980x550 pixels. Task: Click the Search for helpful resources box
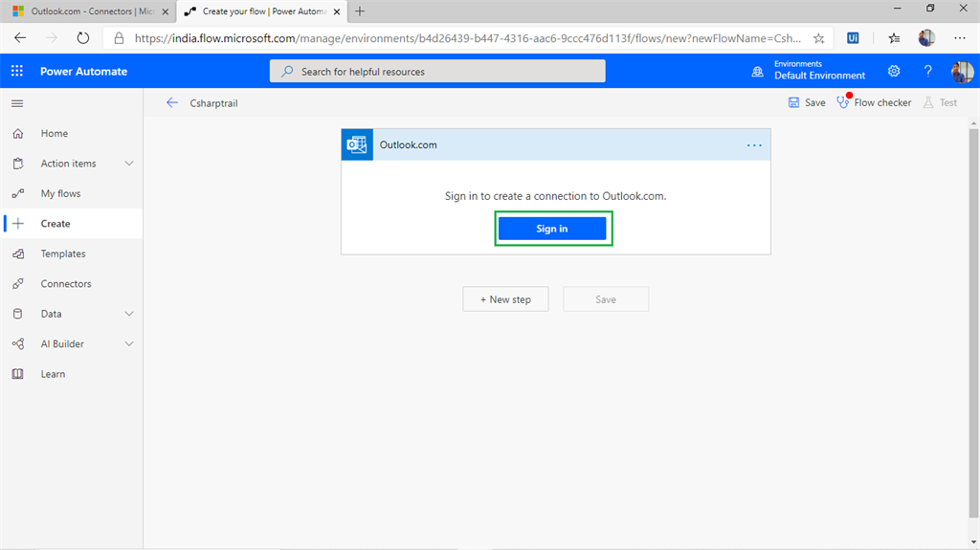[x=437, y=71]
